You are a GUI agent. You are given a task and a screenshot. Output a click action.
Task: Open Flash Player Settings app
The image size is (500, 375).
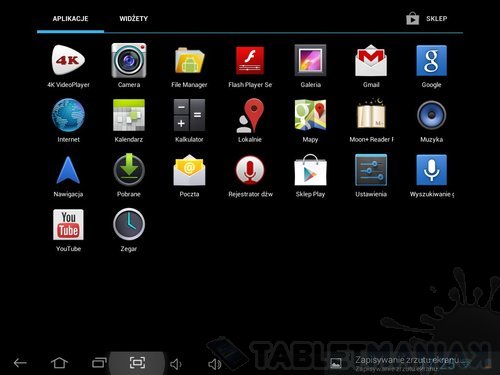coord(250,66)
